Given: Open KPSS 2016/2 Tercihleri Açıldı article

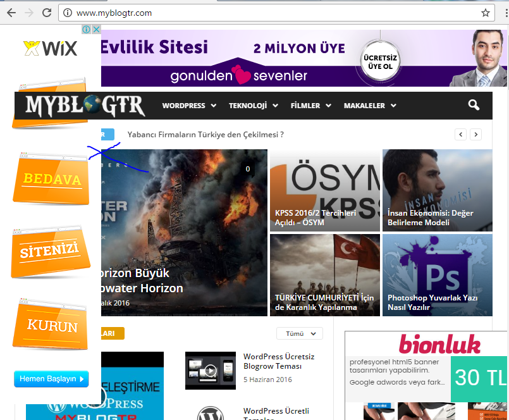Looking at the screenshot, I should click(x=325, y=190).
